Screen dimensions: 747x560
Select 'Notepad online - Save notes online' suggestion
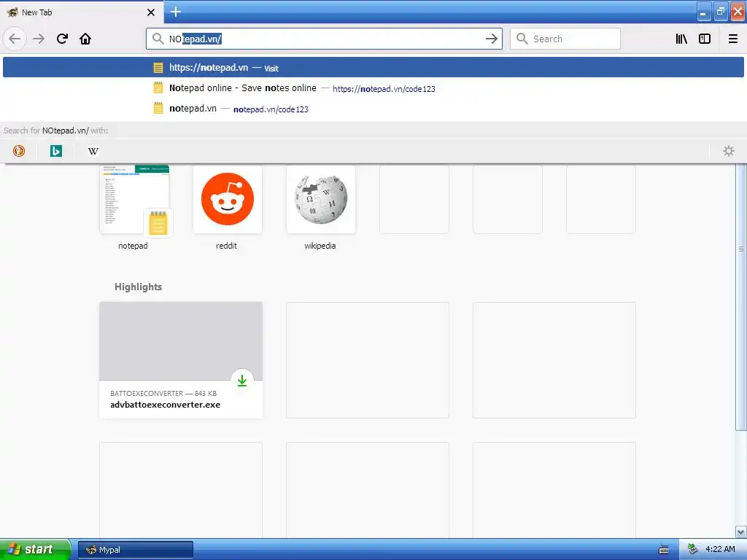point(373,88)
